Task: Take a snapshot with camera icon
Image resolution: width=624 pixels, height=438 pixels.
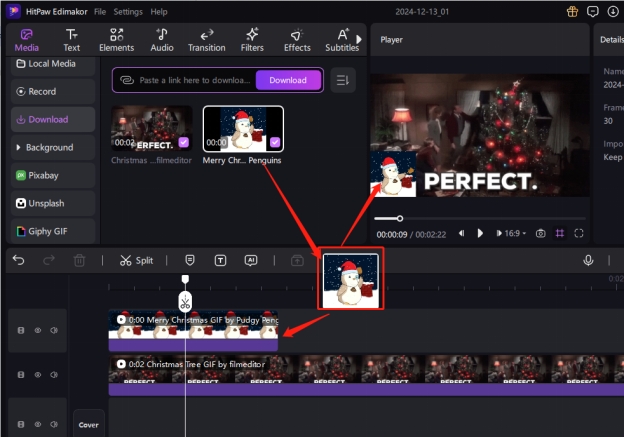Action: (x=540, y=233)
